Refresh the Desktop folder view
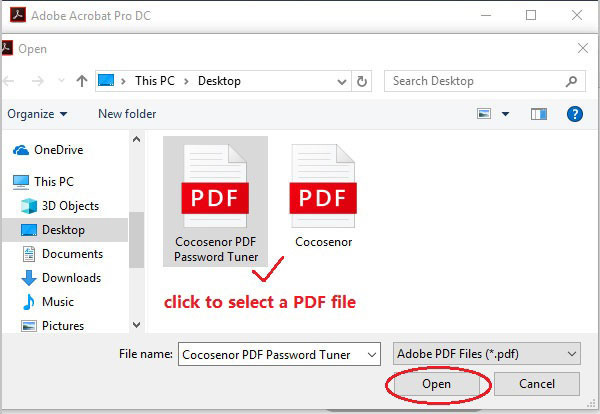 362,81
